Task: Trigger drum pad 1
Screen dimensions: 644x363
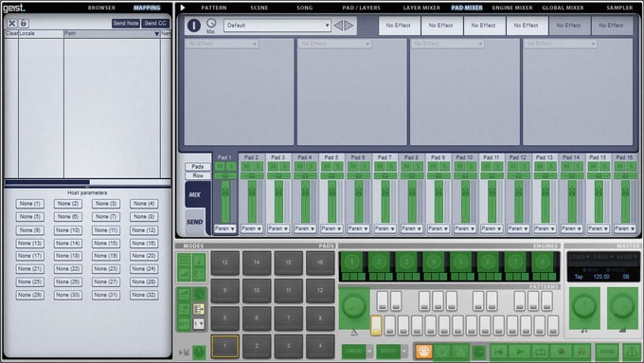Action: tap(224, 346)
